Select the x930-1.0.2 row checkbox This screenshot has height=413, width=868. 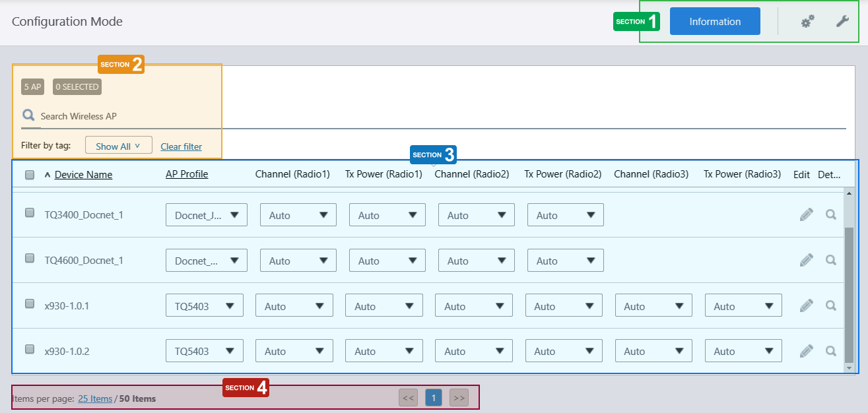tap(30, 349)
